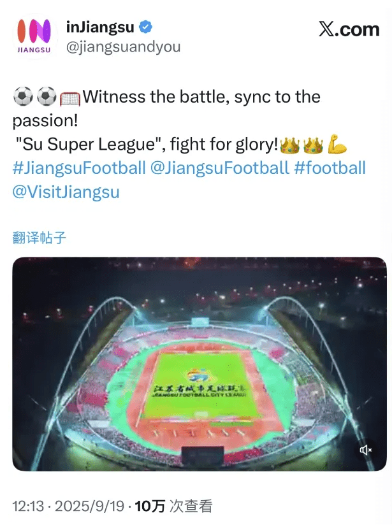Click the X.com logo
Screen dimensions: 392x532
pos(349,29)
